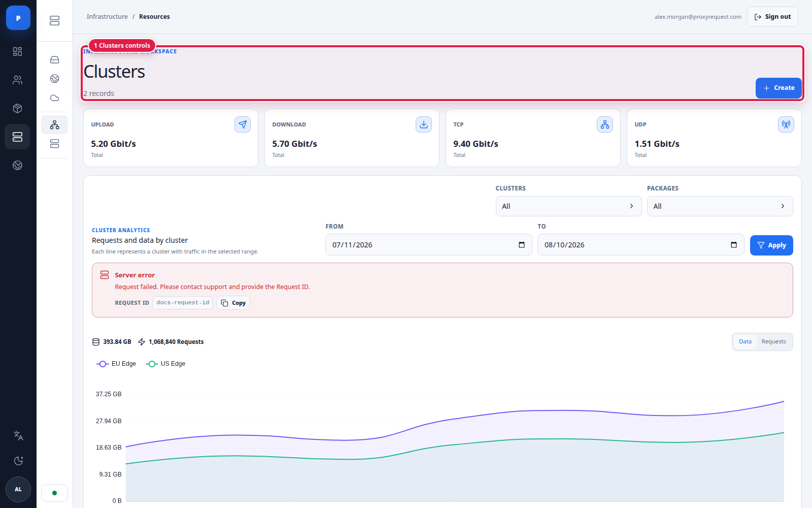Click the To date input field
This screenshot has height=508, width=812.
click(640, 245)
